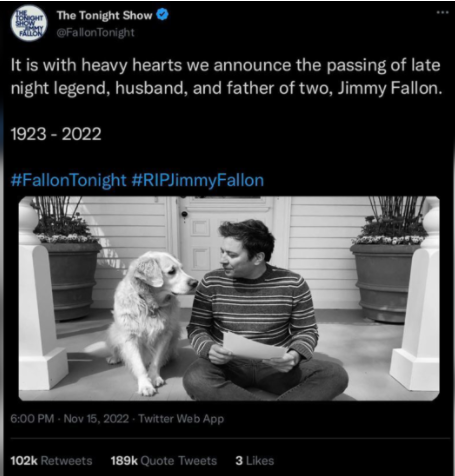Open the #FallonTonight hashtag
Image resolution: width=455 pixels, height=476 pixels.
68,180
